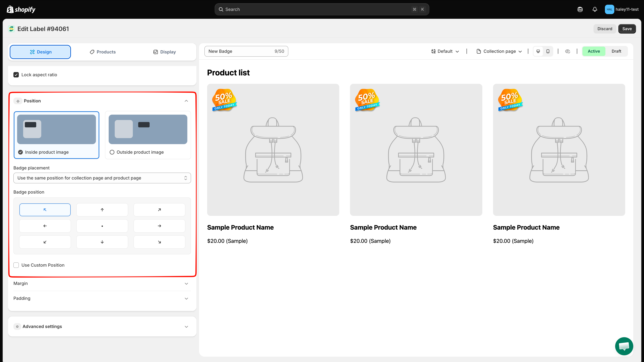Open the Sidekick assistant icon
The height and width of the screenshot is (362, 644).
click(x=580, y=9)
